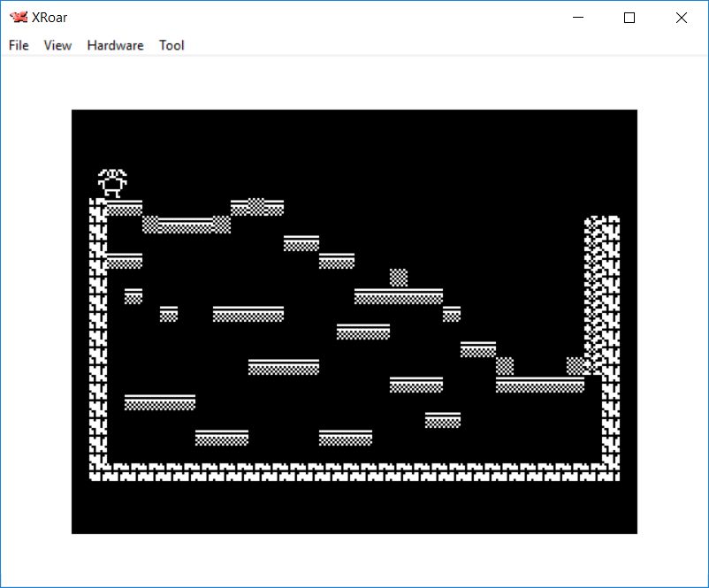Viewport: 709px width, 588px height.
Task: Maximize the XRoar window
Action: click(629, 18)
